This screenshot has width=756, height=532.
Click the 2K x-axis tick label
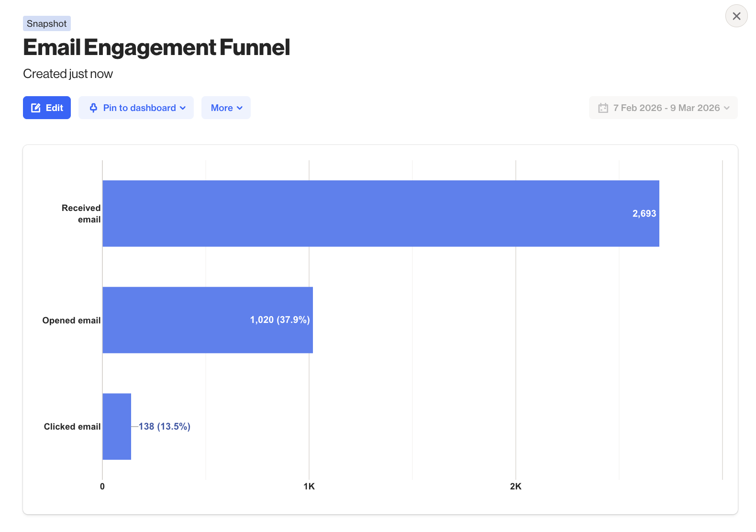[x=515, y=486]
